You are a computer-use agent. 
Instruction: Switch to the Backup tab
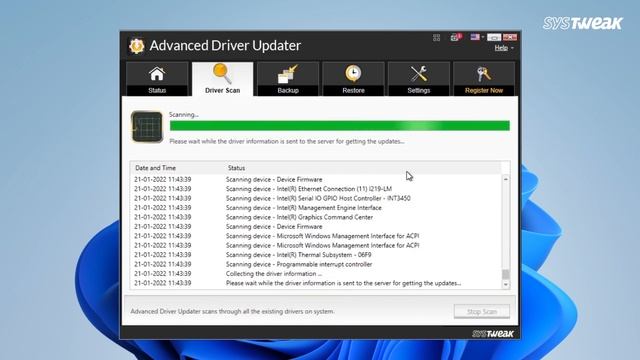click(x=288, y=79)
